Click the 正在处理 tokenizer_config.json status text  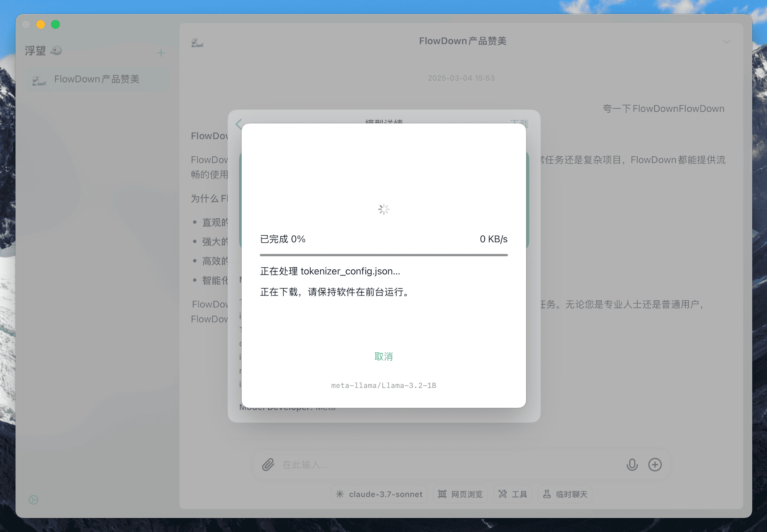coord(330,271)
